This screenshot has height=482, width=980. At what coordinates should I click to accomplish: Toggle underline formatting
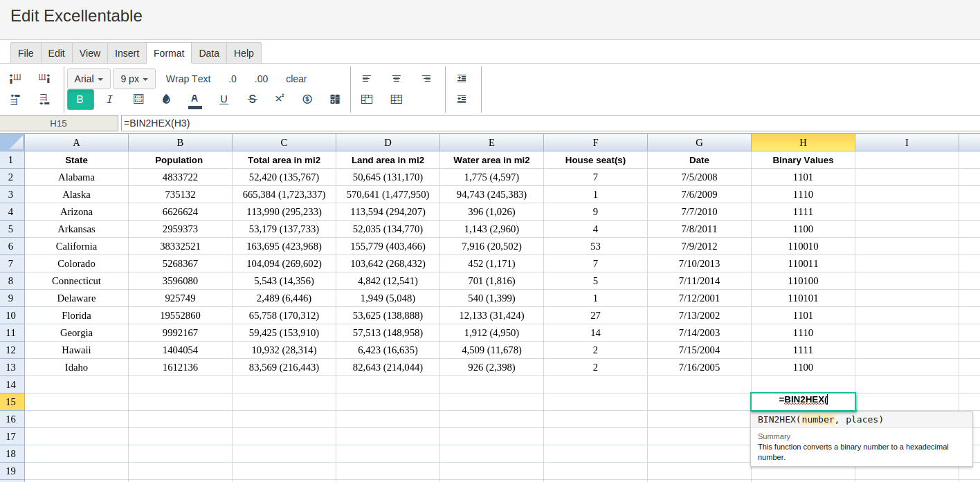pos(224,100)
